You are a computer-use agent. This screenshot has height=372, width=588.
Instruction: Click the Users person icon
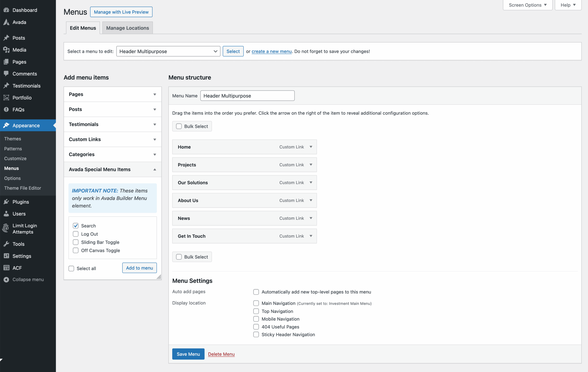click(x=6, y=214)
